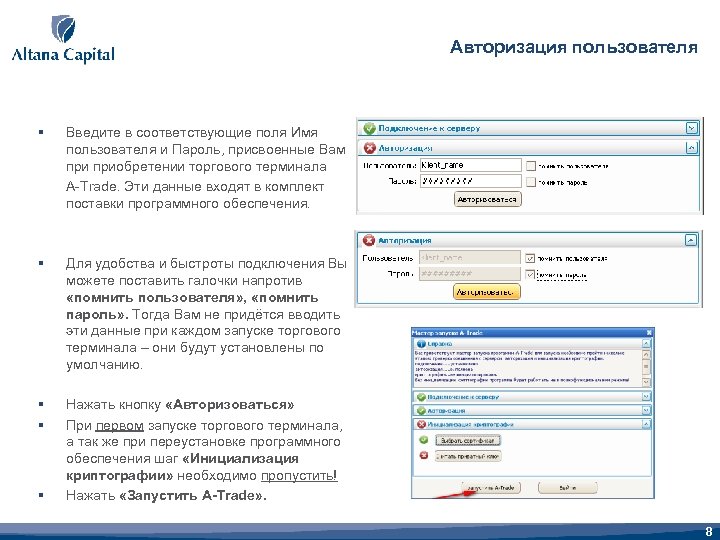Click red cross icon of Авторизация panel with ticked checkboxes

pos(369,240)
